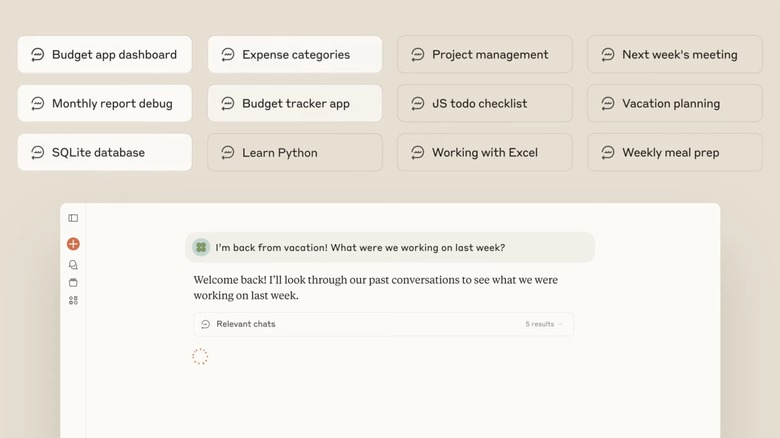Click the Relevant chats bubble icon
780x438 pixels.
(x=206, y=324)
